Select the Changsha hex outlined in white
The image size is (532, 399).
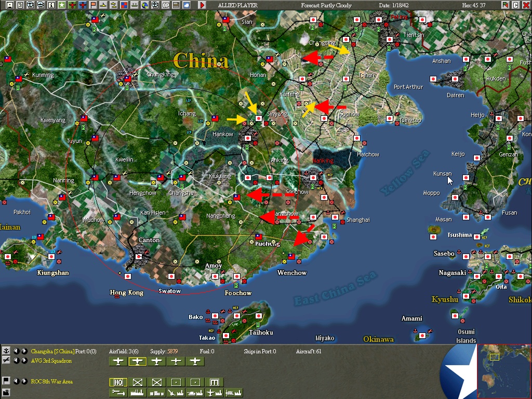pyautogui.click(x=182, y=177)
